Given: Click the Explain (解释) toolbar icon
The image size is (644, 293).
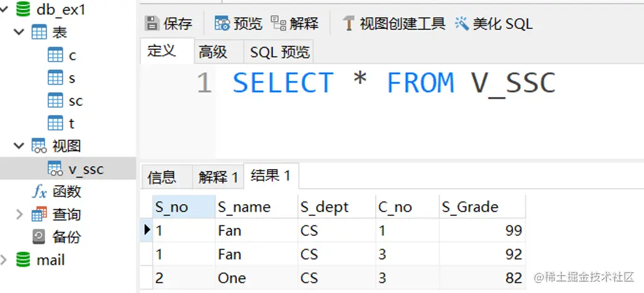Looking at the screenshot, I should point(278,24).
